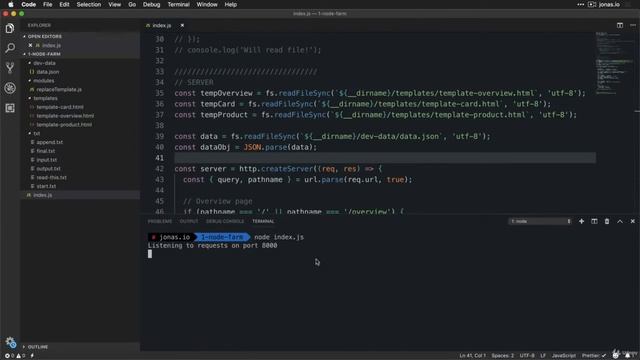This screenshot has width=640, height=360.
Task: Open read-this.txt file
Action: (x=51, y=178)
